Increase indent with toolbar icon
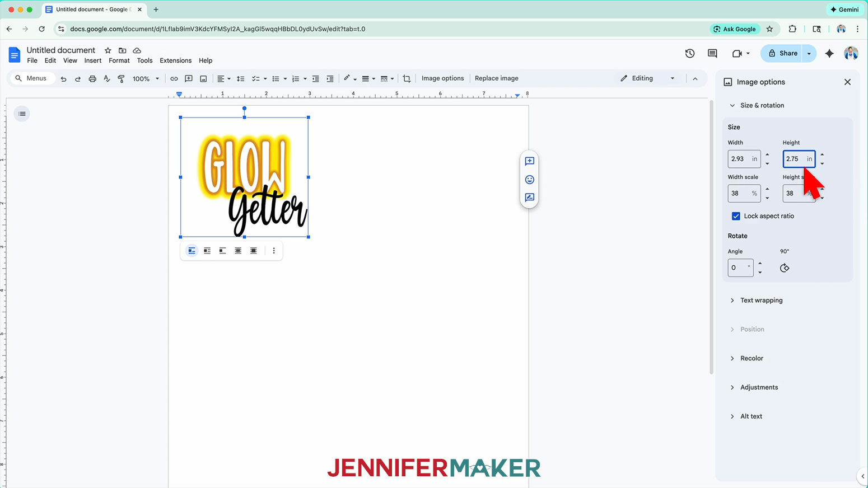 pos(330,79)
